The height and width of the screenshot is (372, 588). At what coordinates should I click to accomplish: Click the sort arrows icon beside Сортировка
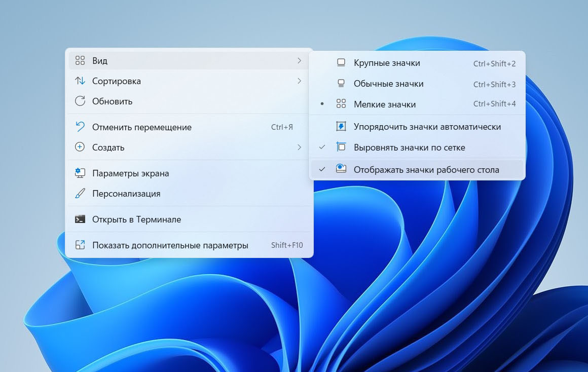point(80,81)
